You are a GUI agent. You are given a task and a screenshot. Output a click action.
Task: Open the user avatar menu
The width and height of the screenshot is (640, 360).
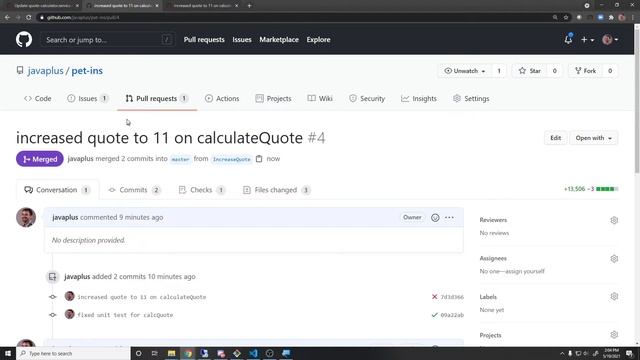[x=610, y=40]
